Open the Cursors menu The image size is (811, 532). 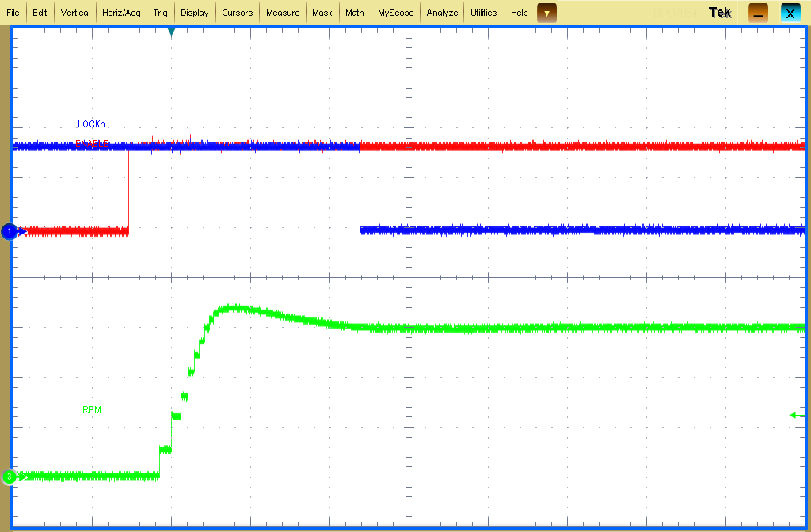click(x=237, y=12)
